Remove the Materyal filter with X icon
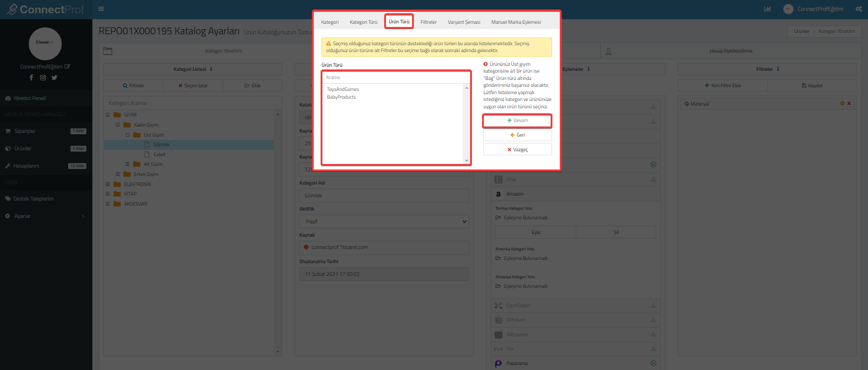 point(849,104)
